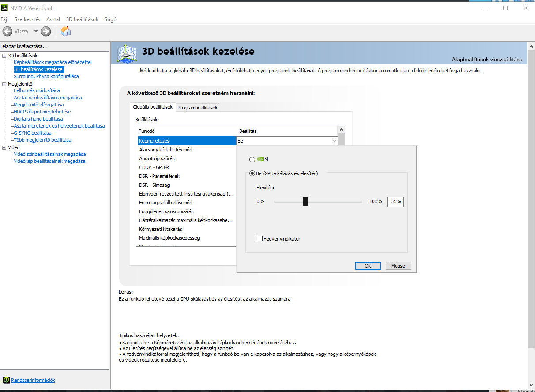The image size is (535, 392).
Task: Collapse the Megjelenítő tree node
Action: tap(4, 84)
